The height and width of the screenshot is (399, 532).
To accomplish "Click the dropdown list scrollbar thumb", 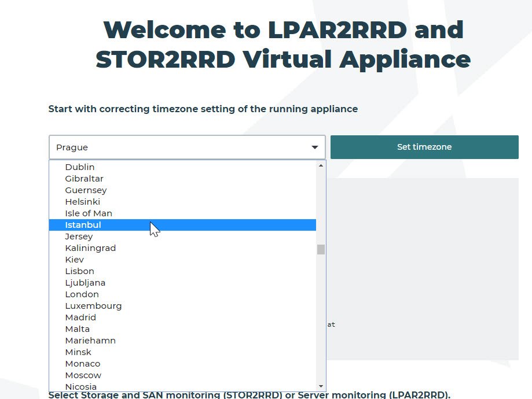I will click(321, 249).
